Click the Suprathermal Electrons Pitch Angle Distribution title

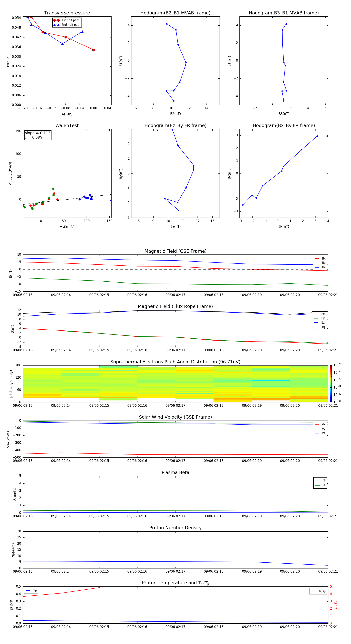coord(175,362)
